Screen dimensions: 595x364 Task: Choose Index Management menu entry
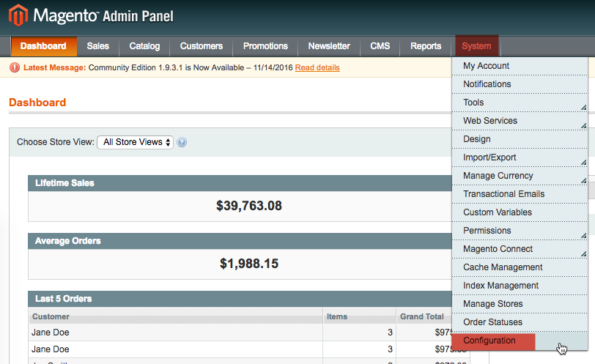click(x=500, y=286)
